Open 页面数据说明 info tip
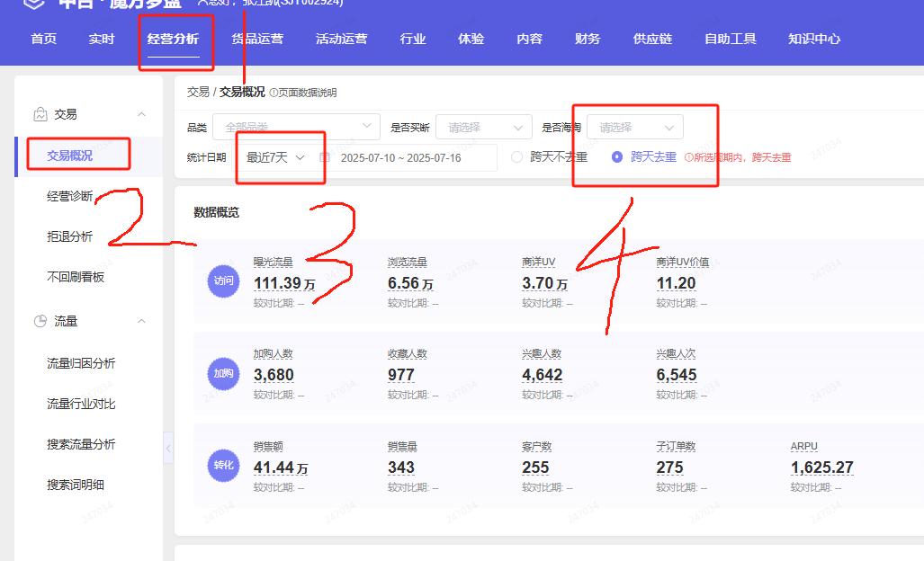924x561 pixels. coord(303,93)
